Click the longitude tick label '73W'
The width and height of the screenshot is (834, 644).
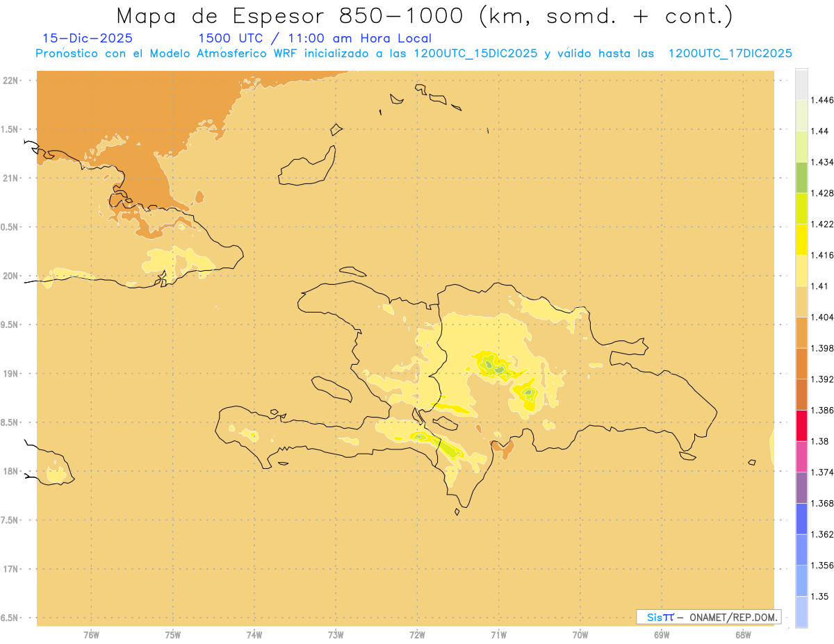336,635
